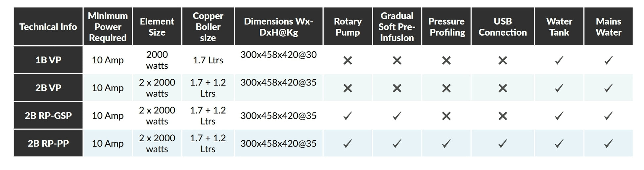The height and width of the screenshot is (170, 644).
Task: Click the 2B RP-GSP Gradual Soft Pre-Infusion checkmark
Action: click(397, 116)
